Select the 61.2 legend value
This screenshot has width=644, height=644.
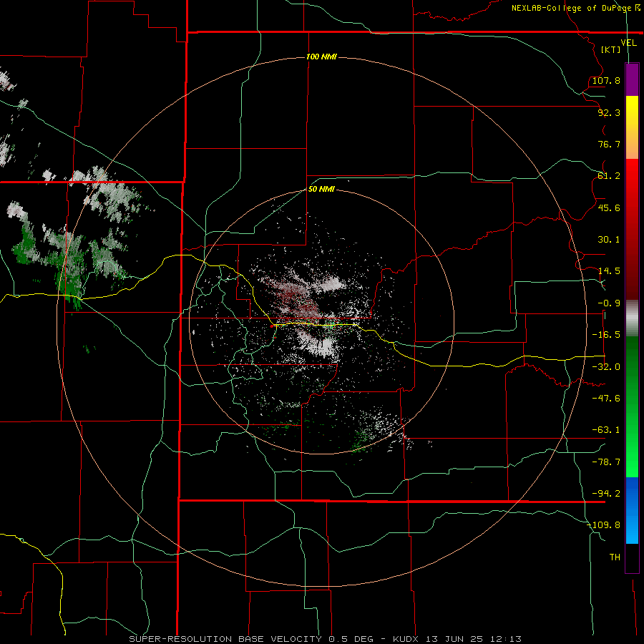click(x=609, y=176)
